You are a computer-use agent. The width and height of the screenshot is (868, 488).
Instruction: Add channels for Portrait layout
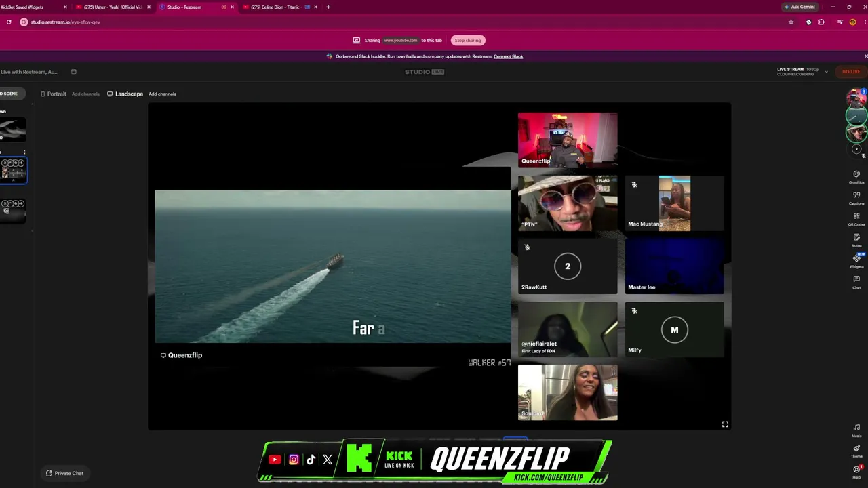click(85, 94)
